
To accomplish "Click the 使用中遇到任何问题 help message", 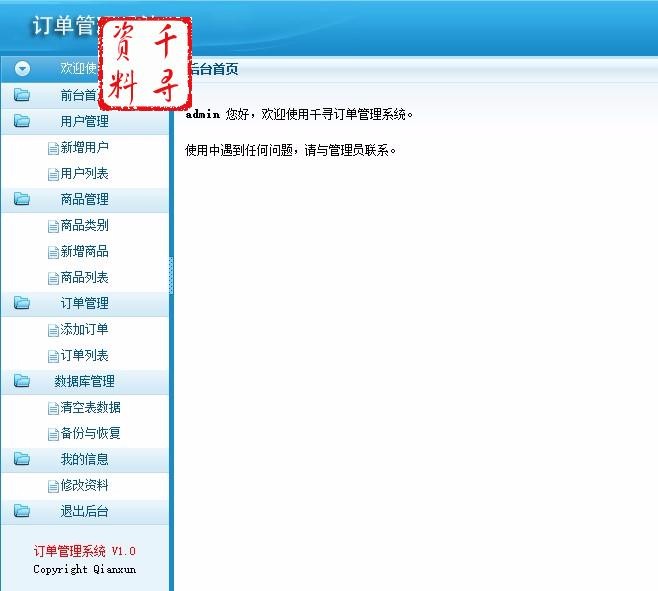I will (x=290, y=150).
